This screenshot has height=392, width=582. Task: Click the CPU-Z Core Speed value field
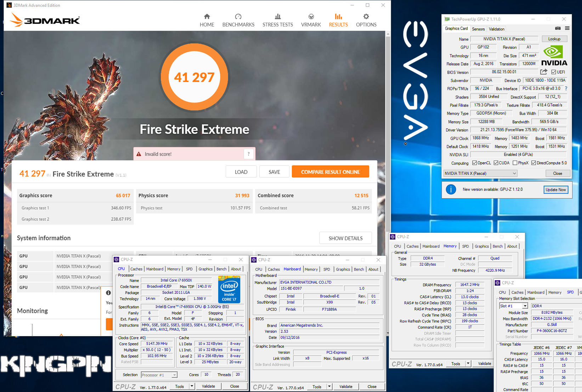(x=157, y=344)
